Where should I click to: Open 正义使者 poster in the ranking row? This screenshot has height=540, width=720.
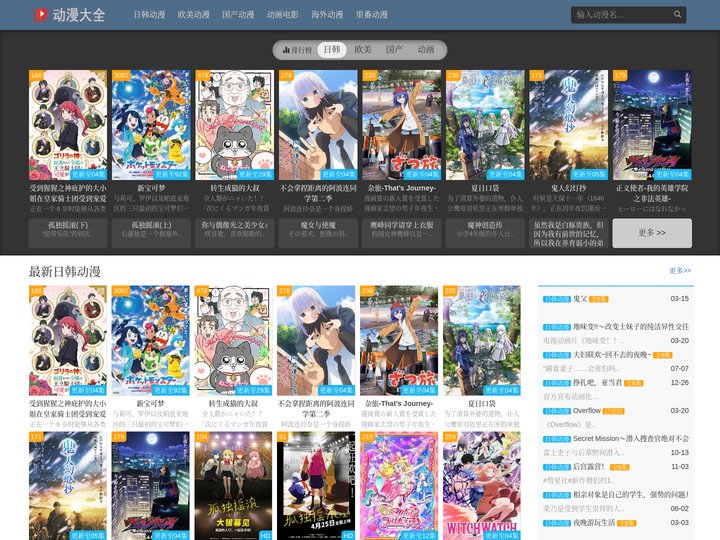point(652,125)
